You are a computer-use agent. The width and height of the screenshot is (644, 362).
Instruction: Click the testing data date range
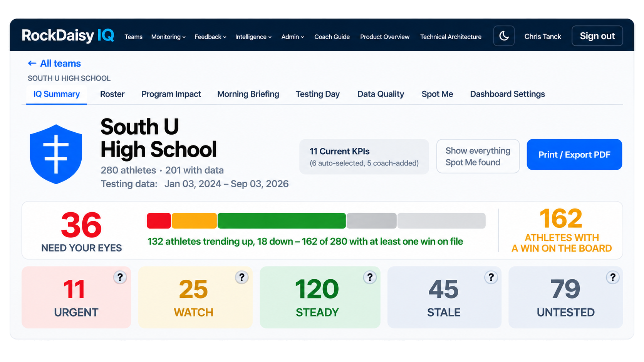point(226,184)
